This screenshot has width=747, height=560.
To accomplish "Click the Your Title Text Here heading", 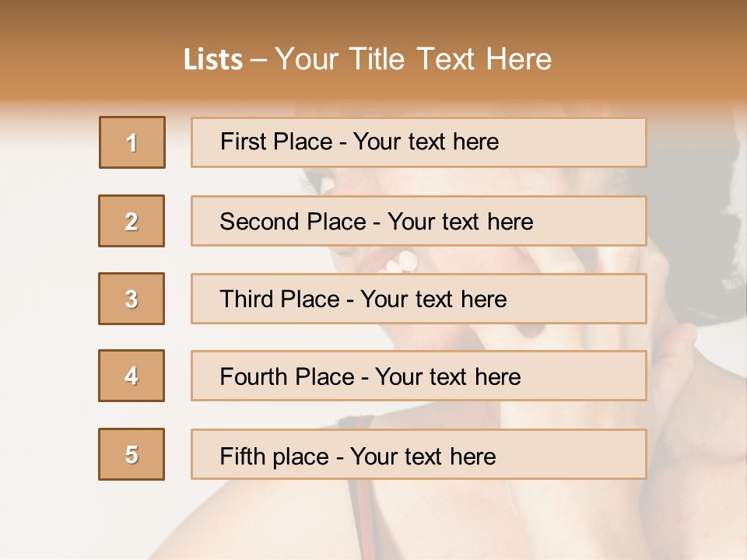I will click(413, 59).
